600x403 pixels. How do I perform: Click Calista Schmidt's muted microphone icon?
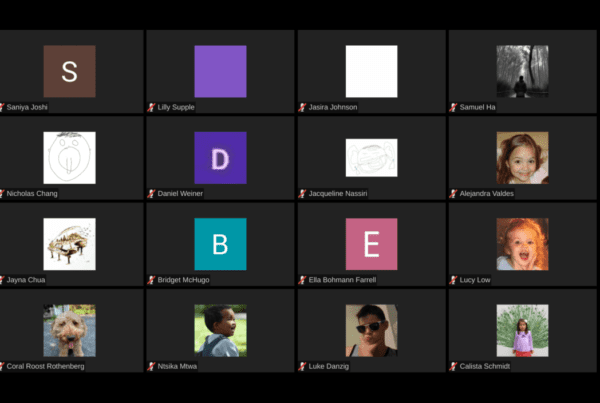tap(453, 366)
